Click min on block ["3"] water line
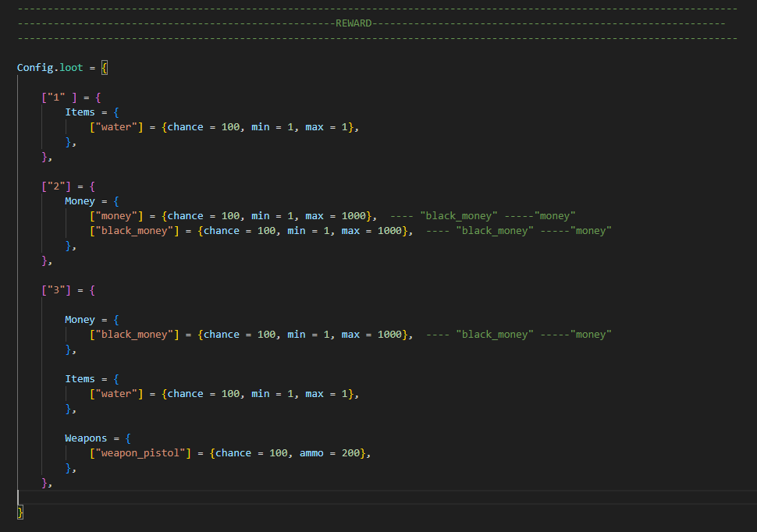The image size is (757, 532). (x=261, y=394)
